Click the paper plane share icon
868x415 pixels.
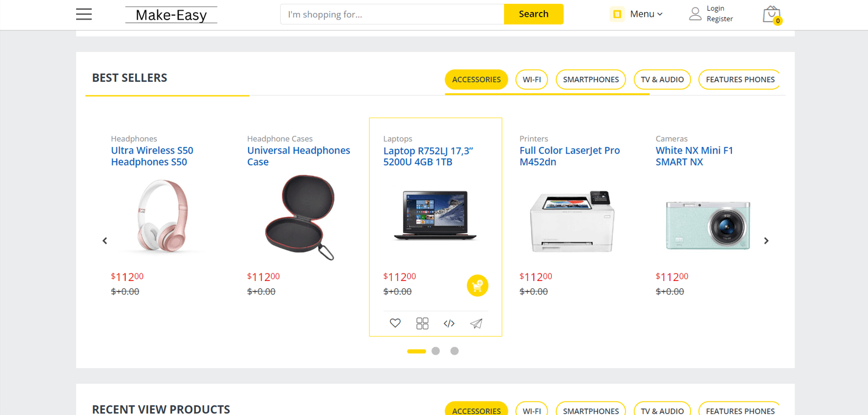click(x=476, y=324)
